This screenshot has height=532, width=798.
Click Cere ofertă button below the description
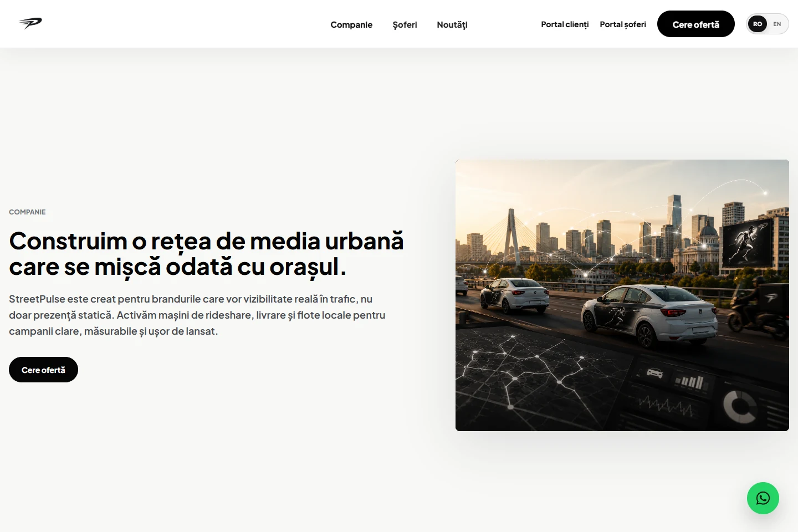point(43,370)
